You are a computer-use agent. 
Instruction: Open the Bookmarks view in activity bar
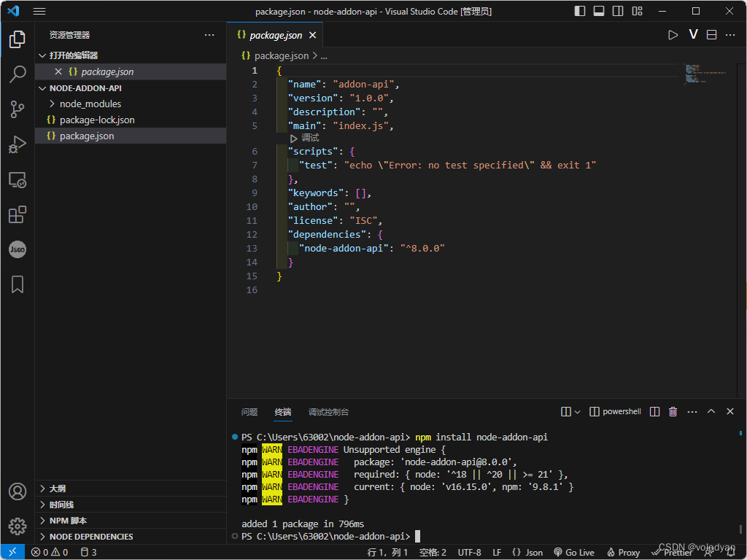(18, 284)
